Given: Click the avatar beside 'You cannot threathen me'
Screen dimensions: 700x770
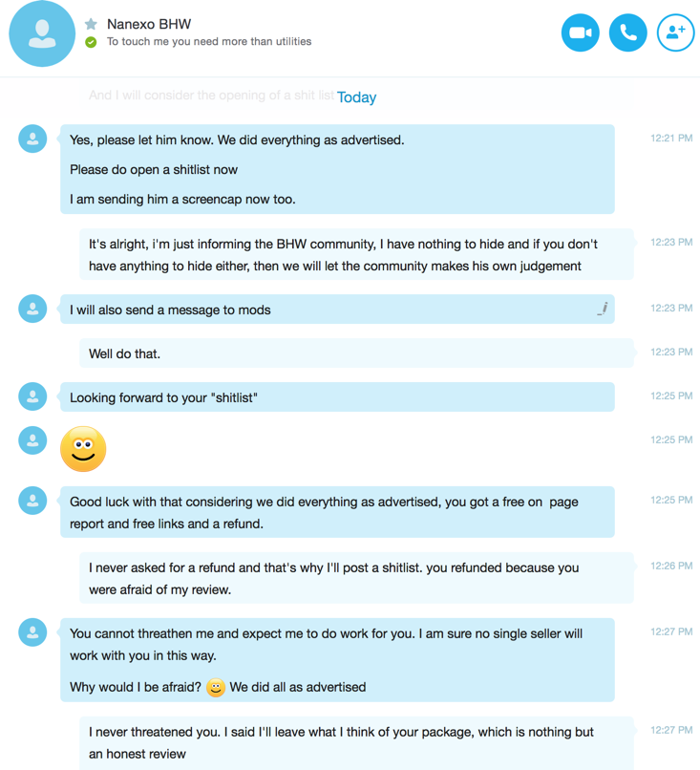Looking at the screenshot, I should [x=32, y=632].
